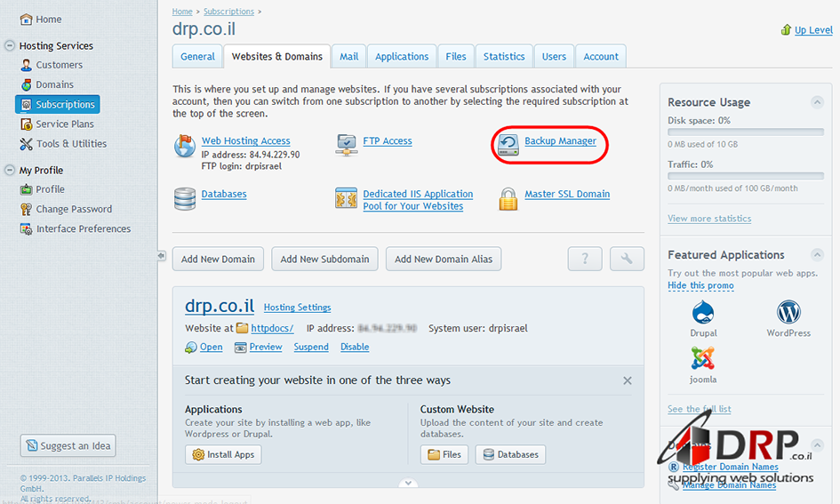
Task: Collapse the Hosting Services sidebar section
Action: click(10, 45)
